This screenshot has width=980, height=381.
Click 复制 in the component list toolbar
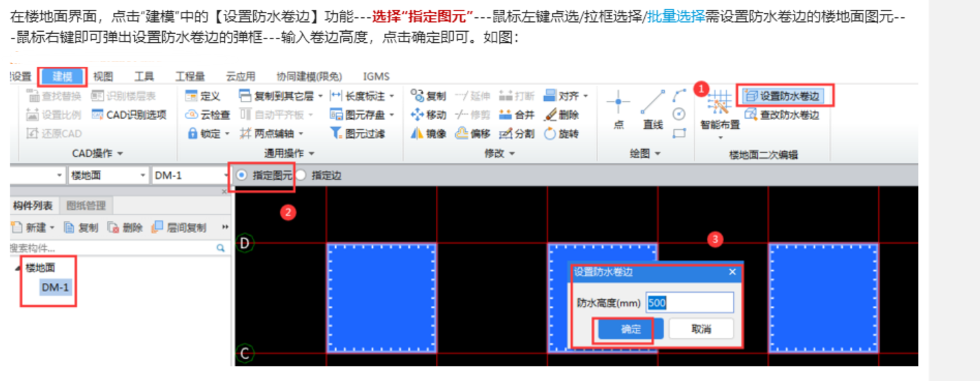[81, 227]
